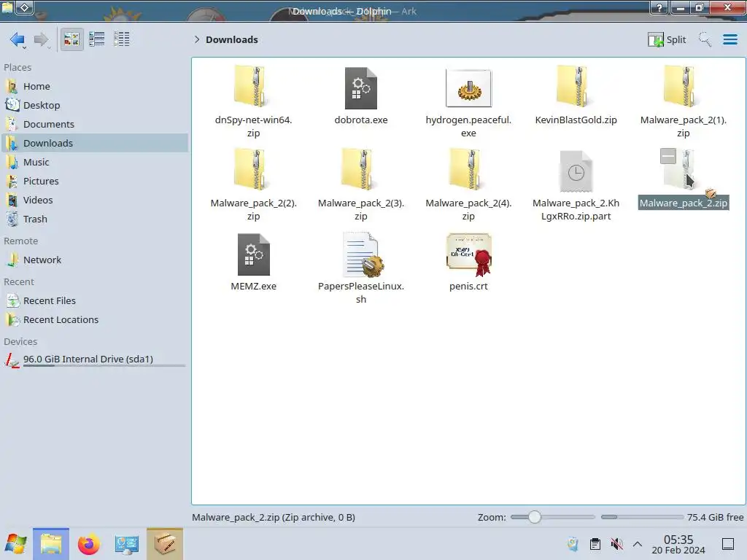747x560 pixels.
Task: Open Trash in Places
Action: [96, 219]
